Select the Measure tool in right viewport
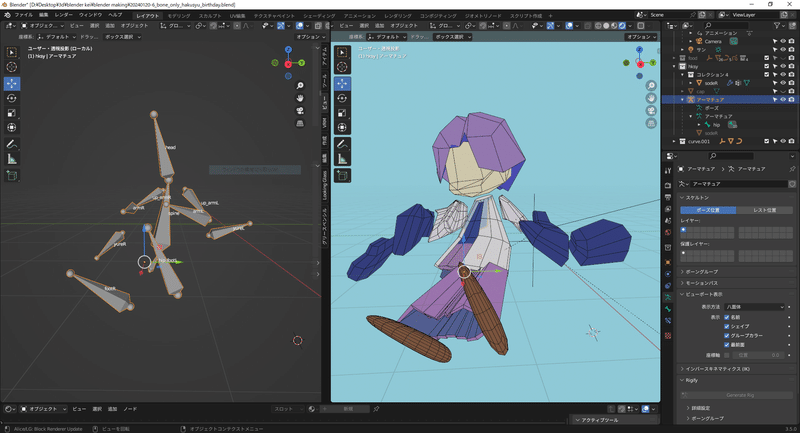The image size is (800, 433). pos(342,159)
